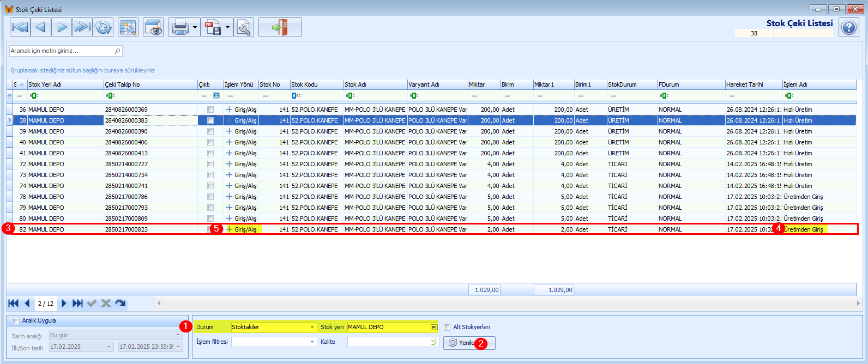Go to first record using toolbar arrow
The width and height of the screenshot is (868, 364).
20,27
